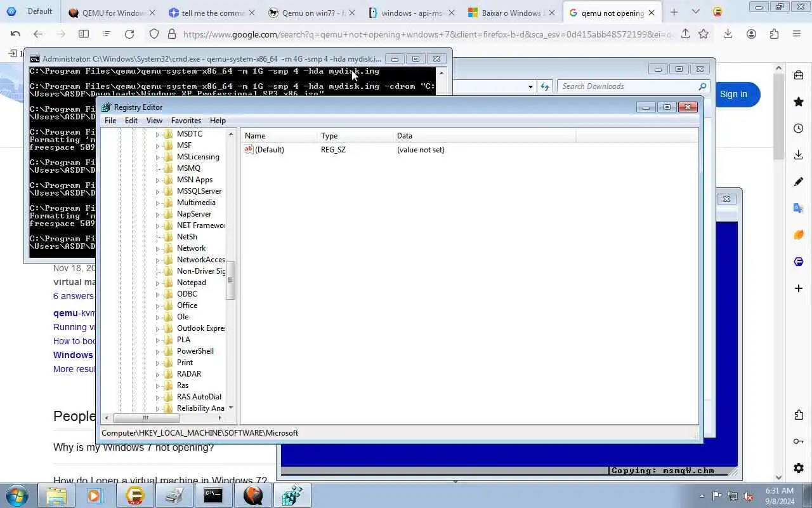The image size is (812, 508).
Task: Click Refresh button in Downloads window
Action: click(x=545, y=86)
